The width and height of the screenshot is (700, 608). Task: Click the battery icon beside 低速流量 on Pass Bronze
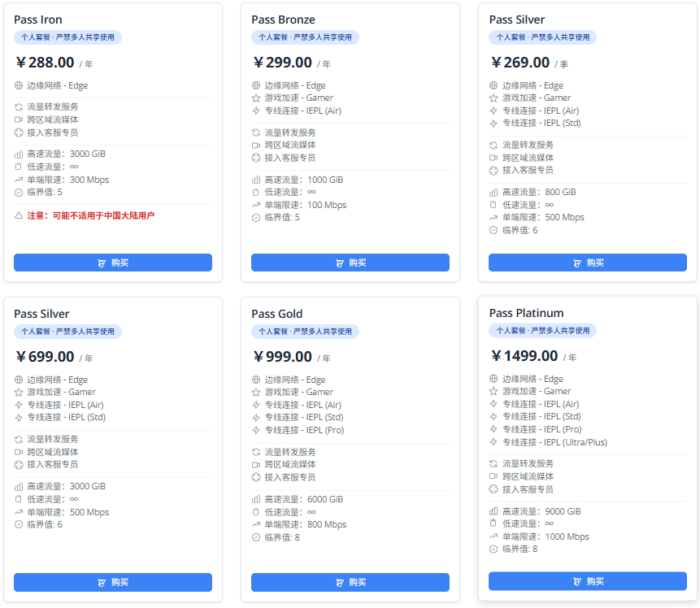tap(256, 193)
